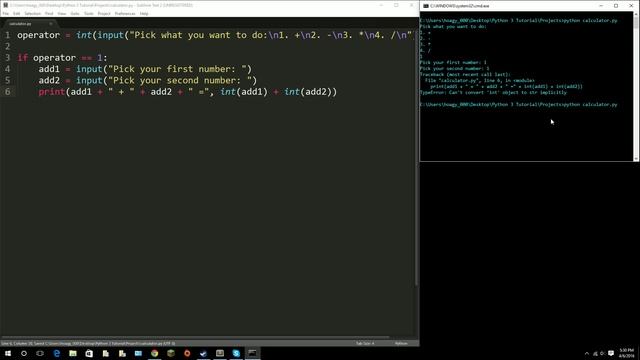Minimize the cmd.exe window
The image size is (640, 360).
601,6
